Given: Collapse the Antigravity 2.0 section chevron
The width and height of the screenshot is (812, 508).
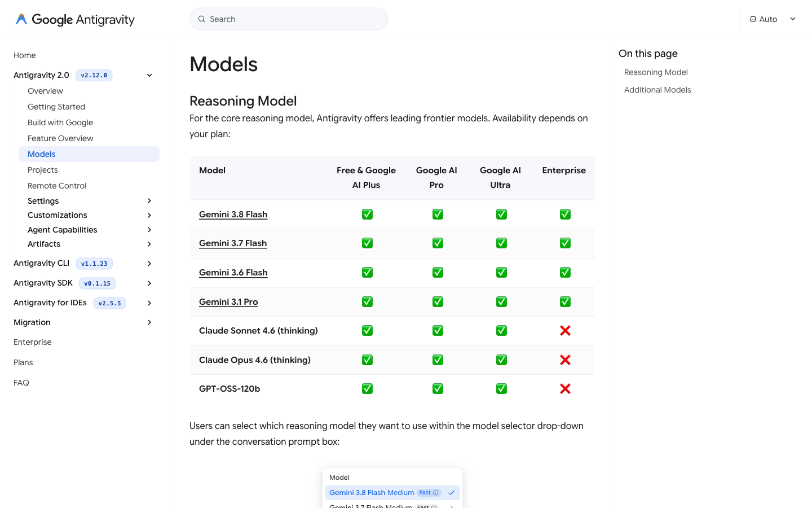Looking at the screenshot, I should pyautogui.click(x=149, y=75).
